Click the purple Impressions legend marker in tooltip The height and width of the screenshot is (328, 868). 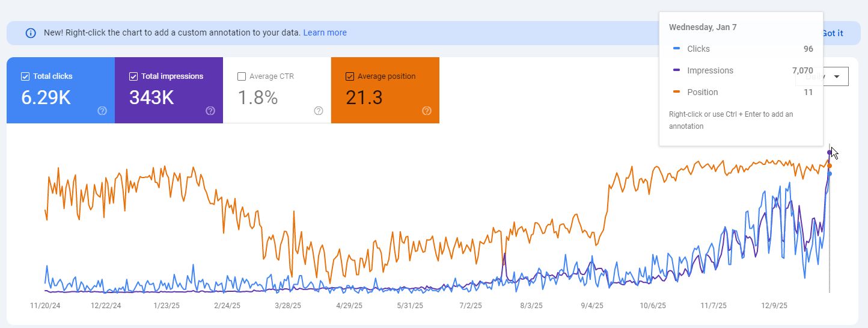677,70
